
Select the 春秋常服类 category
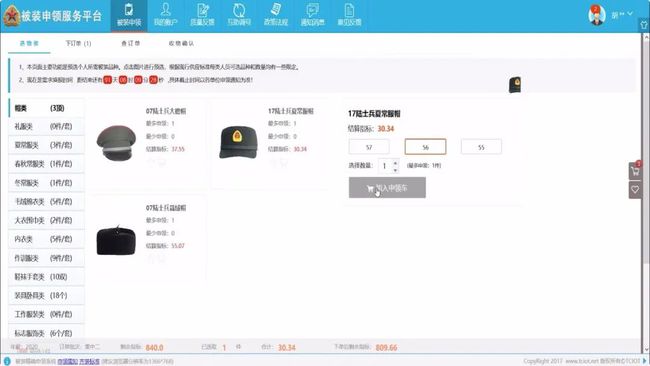click(x=46, y=164)
